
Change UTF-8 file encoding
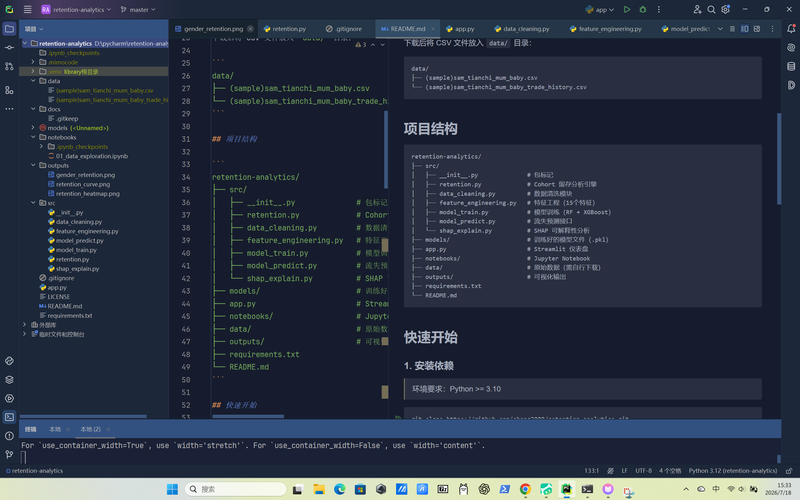point(643,471)
